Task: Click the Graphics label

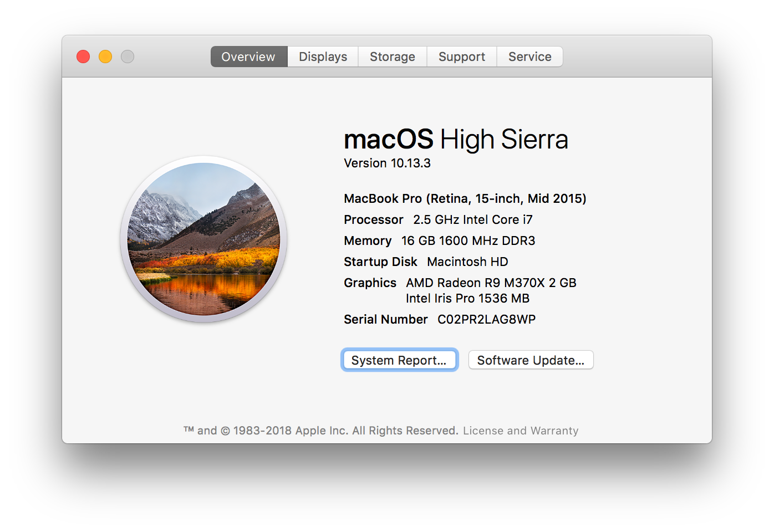Action: click(x=370, y=283)
